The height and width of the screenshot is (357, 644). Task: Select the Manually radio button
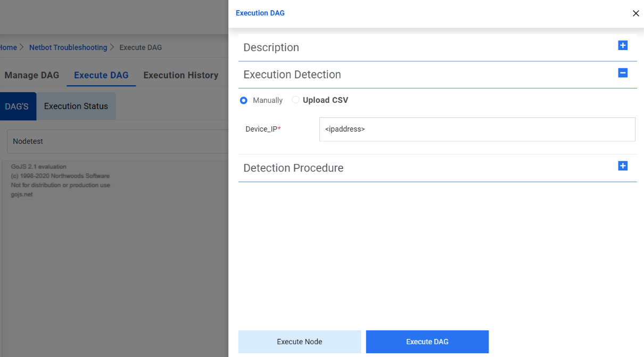[243, 100]
